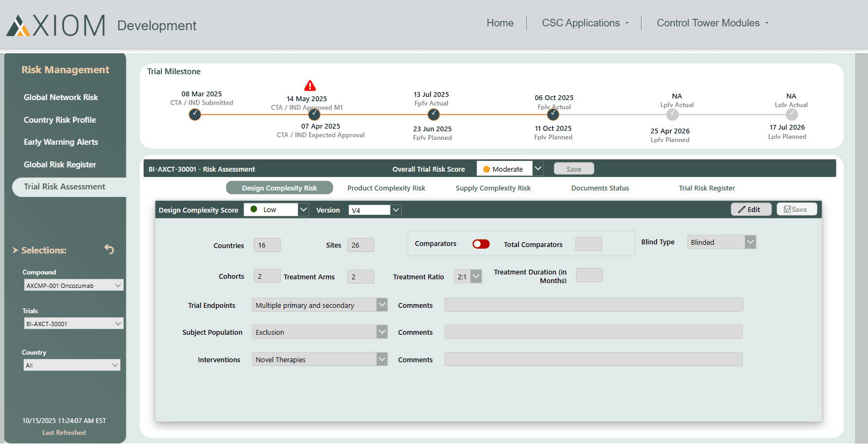
Task: Click the '17 Jul 2026' Lplv Planned date
Action: coord(787,128)
